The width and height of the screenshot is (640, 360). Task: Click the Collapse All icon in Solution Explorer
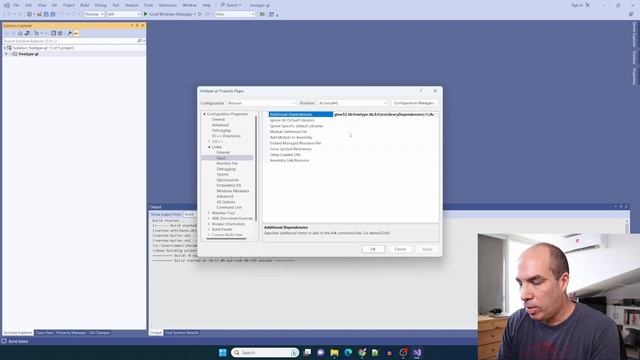[53, 33]
